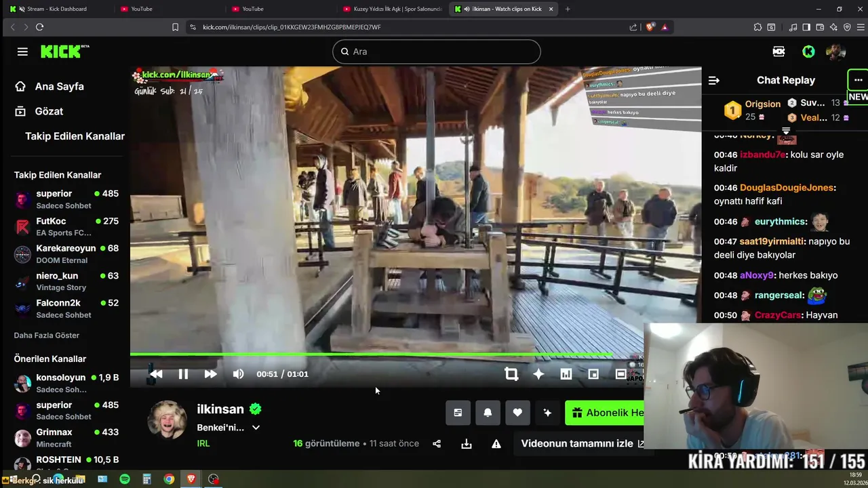Go to Ana Sayfa
Screen dimensions: 868x488
(60, 87)
